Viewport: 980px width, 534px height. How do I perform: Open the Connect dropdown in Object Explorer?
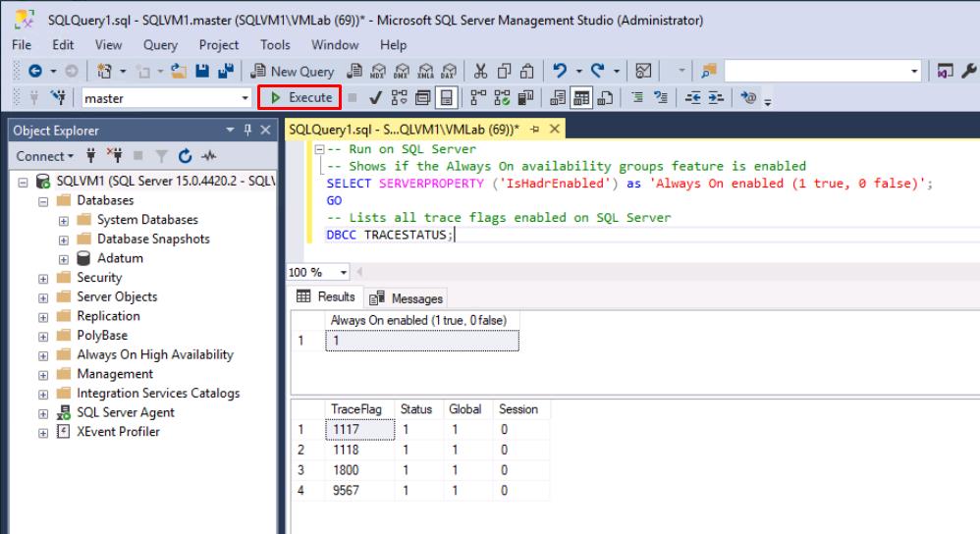(x=44, y=156)
